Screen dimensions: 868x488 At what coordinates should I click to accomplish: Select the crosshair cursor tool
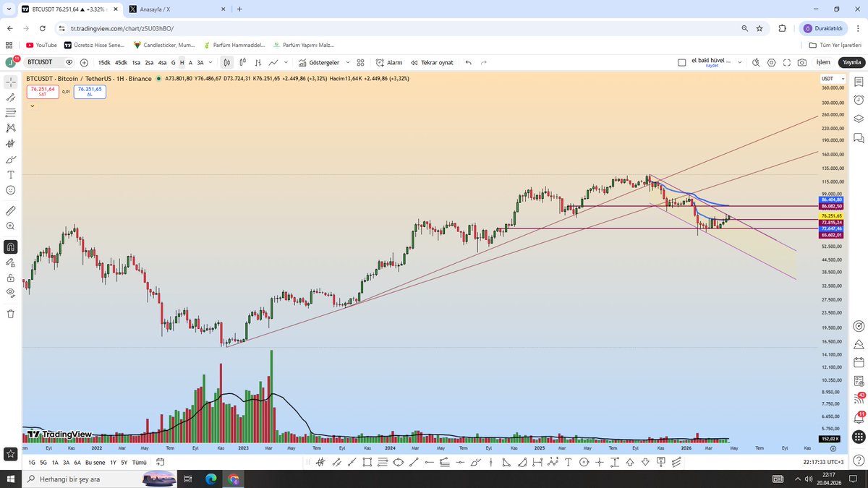pos(11,82)
